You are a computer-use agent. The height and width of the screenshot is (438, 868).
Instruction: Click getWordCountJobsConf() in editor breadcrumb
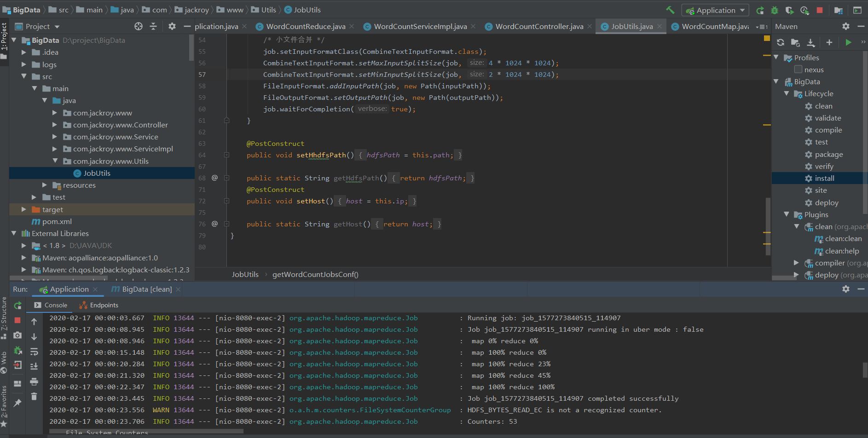(x=315, y=274)
